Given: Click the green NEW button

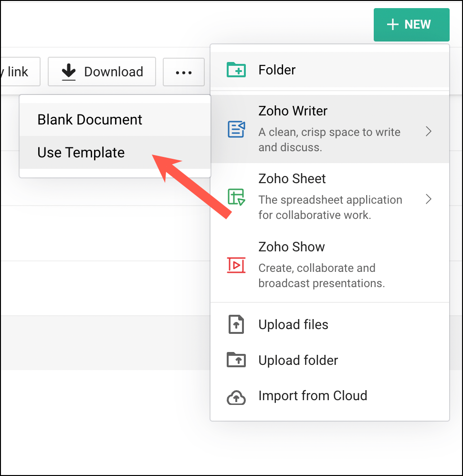Looking at the screenshot, I should [411, 25].
